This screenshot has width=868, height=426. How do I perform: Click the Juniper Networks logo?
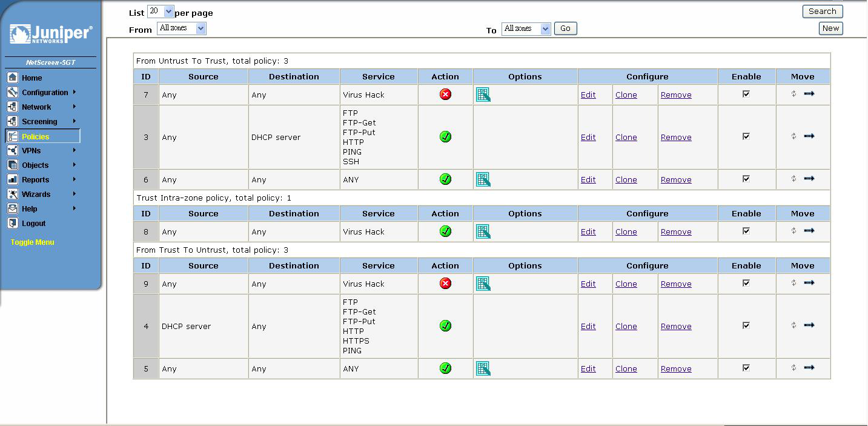[51, 35]
